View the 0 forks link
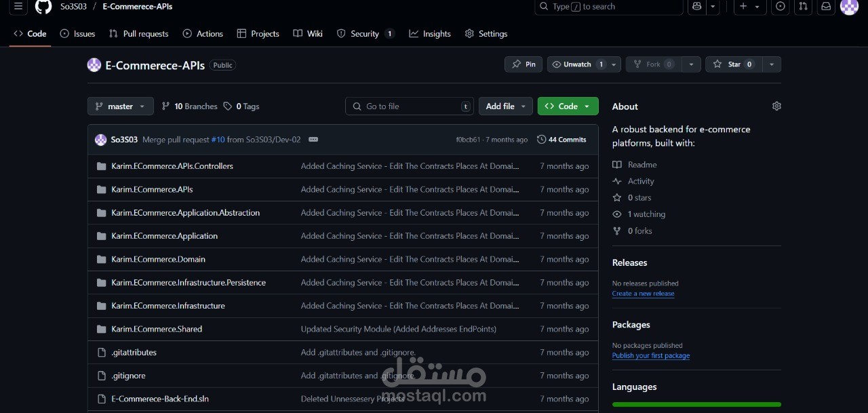This screenshot has height=413, width=868. click(632, 231)
